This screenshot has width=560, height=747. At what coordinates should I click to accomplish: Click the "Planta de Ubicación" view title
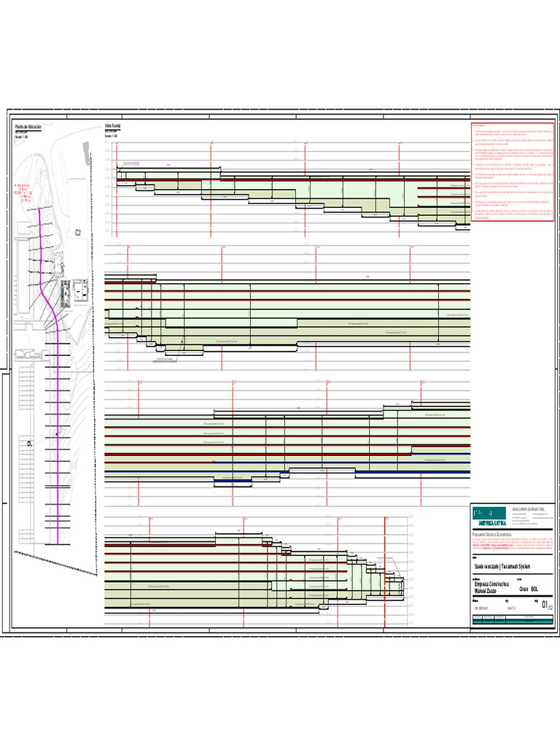28,127
